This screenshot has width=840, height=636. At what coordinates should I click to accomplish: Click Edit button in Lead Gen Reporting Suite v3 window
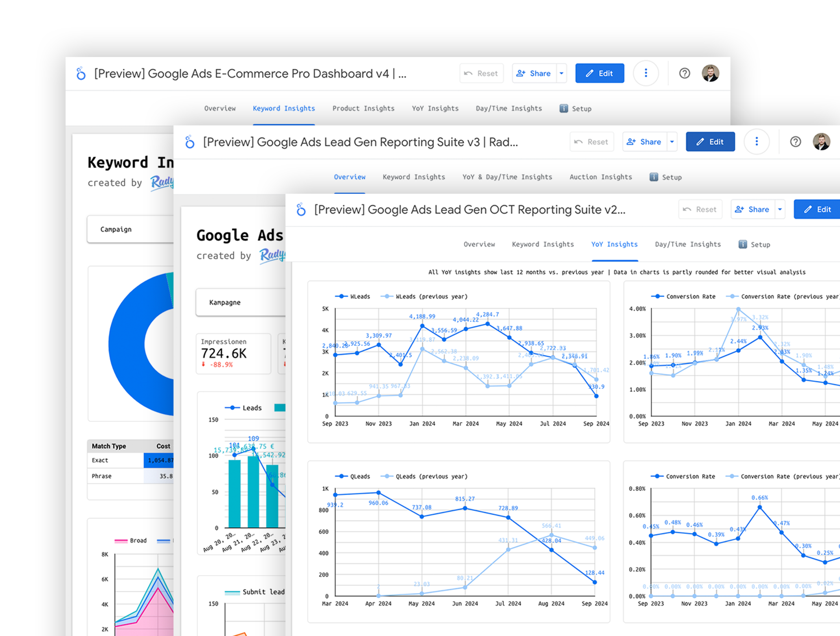tap(710, 142)
